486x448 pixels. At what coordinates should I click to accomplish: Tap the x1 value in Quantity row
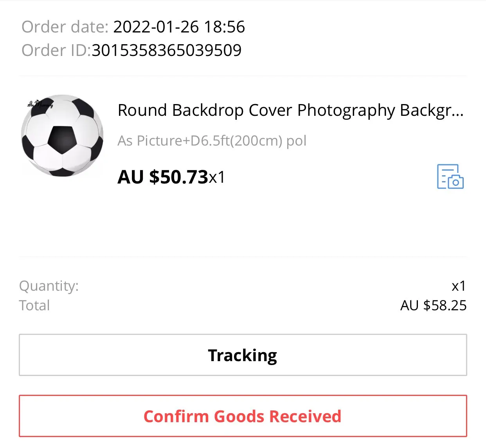coord(459,286)
